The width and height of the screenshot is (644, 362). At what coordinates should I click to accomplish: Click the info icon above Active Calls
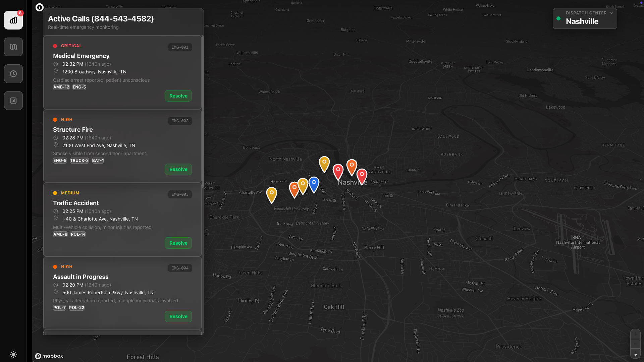40,7
